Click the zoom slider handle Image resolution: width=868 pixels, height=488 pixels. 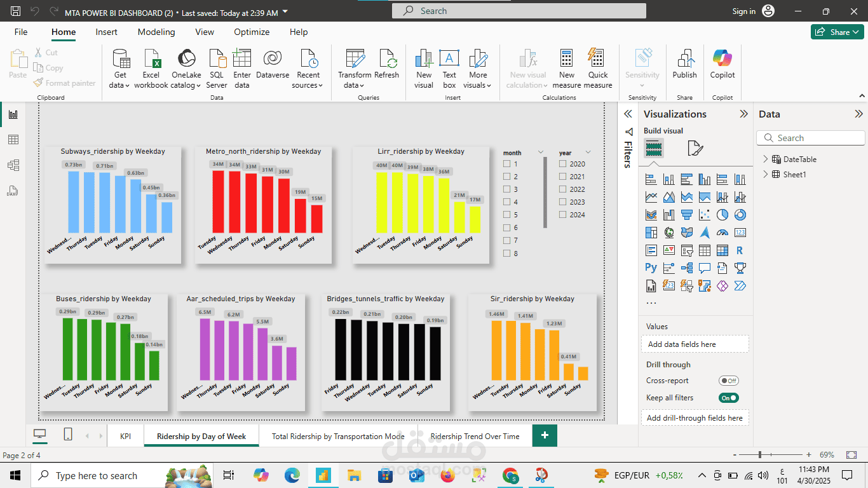point(760,455)
